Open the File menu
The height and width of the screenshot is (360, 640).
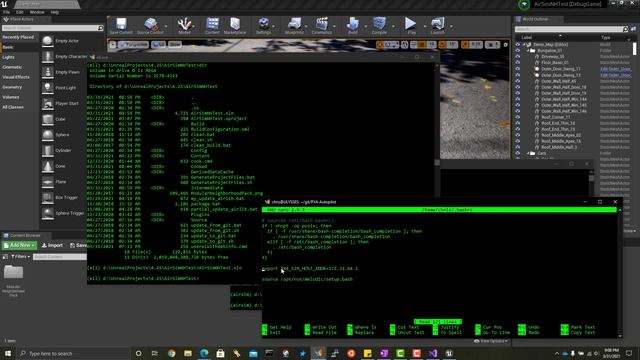coord(7,12)
